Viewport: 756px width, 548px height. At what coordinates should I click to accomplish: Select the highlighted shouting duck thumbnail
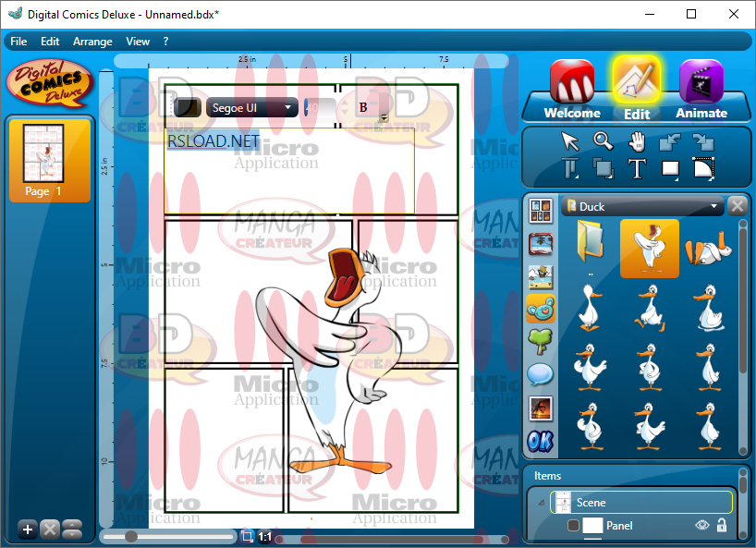pos(650,249)
